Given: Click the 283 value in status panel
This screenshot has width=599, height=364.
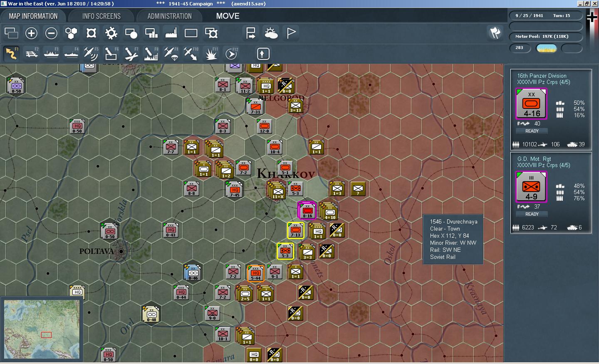Looking at the screenshot, I should [519, 48].
